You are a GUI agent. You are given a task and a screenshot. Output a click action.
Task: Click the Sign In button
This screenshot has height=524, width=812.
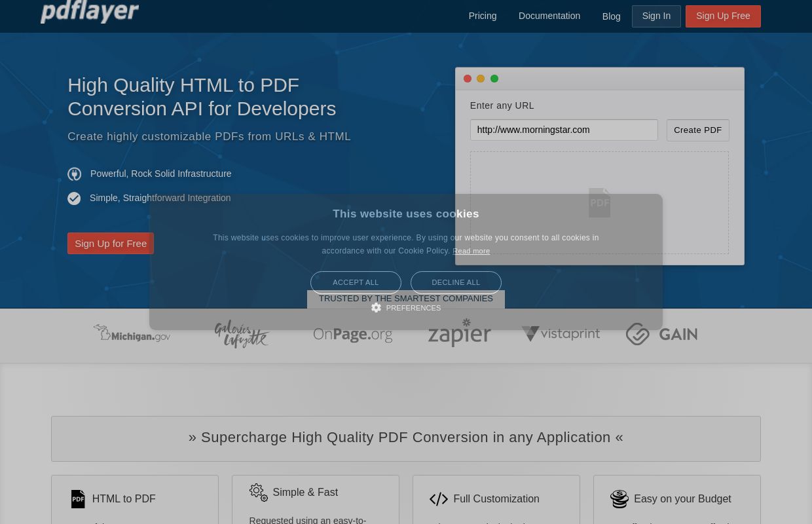(x=656, y=16)
